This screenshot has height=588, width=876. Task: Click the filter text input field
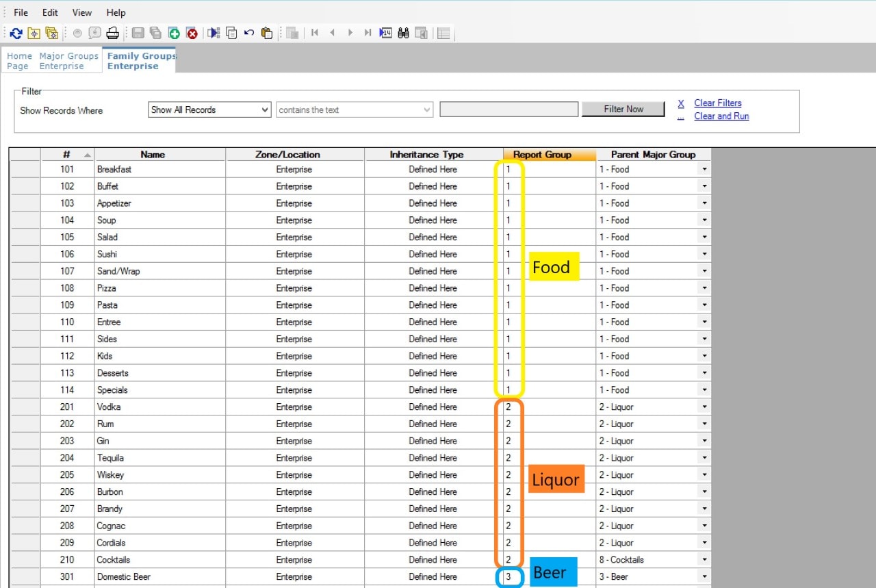509,110
